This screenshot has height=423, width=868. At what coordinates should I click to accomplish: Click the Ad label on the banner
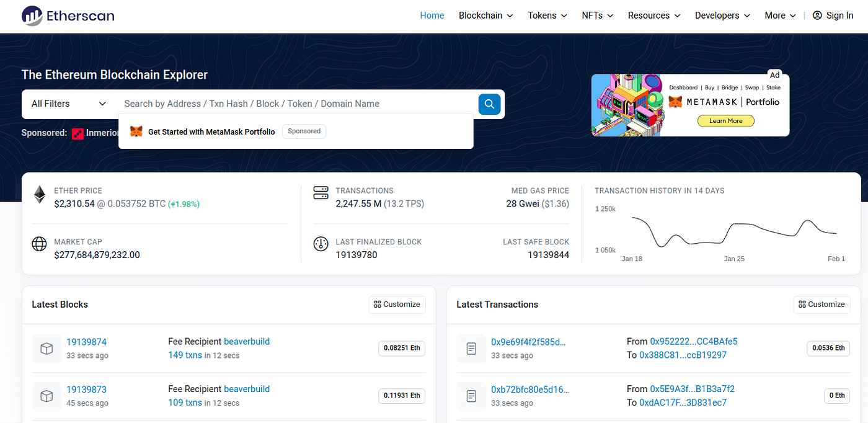click(775, 74)
